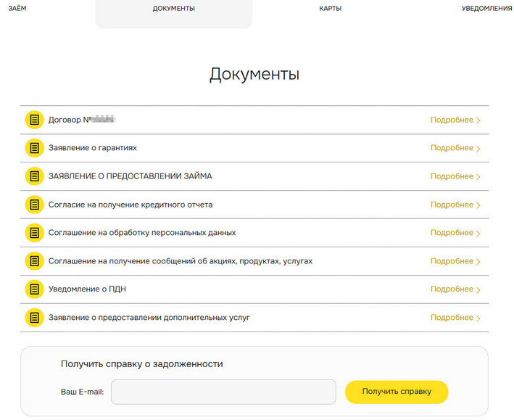Switch to the ЗАЁМ tab
The width and height of the screenshot is (514, 420).
pyautogui.click(x=17, y=9)
